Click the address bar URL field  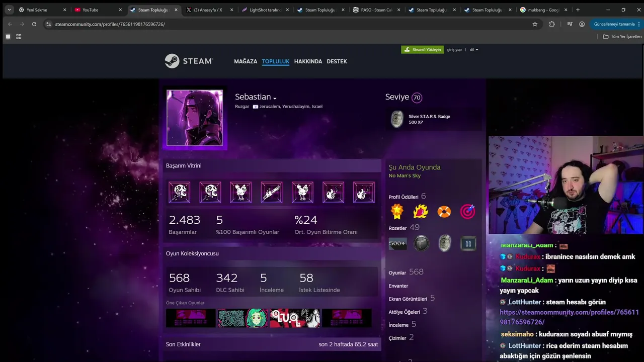[287, 24]
